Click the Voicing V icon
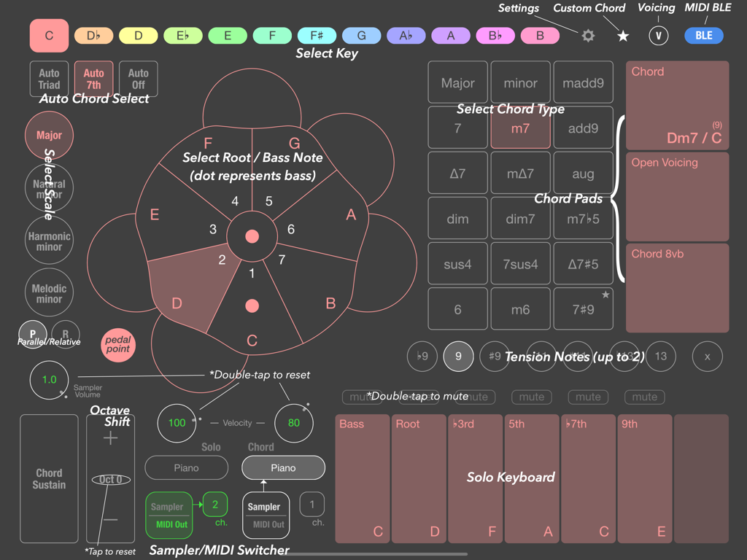Image resolution: width=747 pixels, height=560 pixels. tap(658, 35)
